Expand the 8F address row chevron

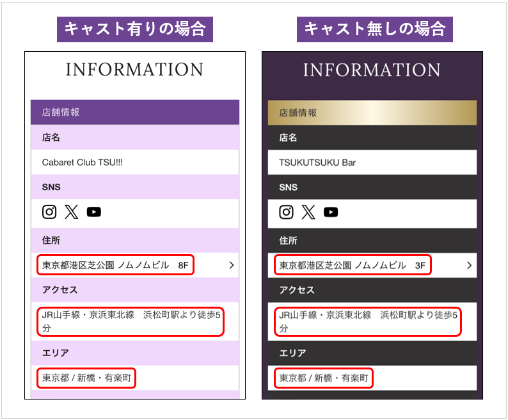pyautogui.click(x=232, y=265)
